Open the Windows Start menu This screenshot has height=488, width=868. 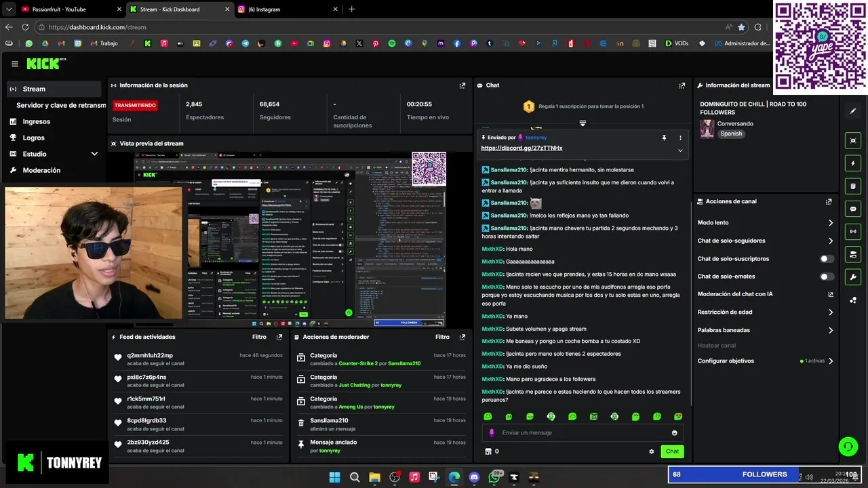[x=334, y=477]
